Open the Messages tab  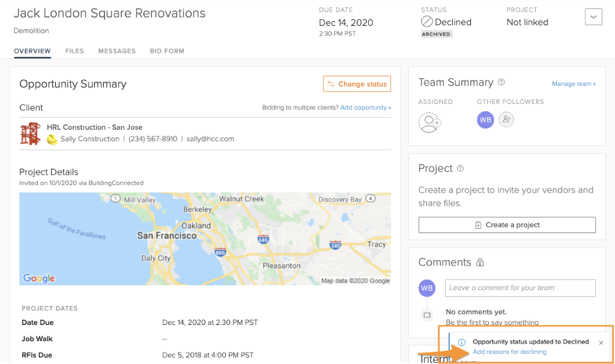point(117,51)
